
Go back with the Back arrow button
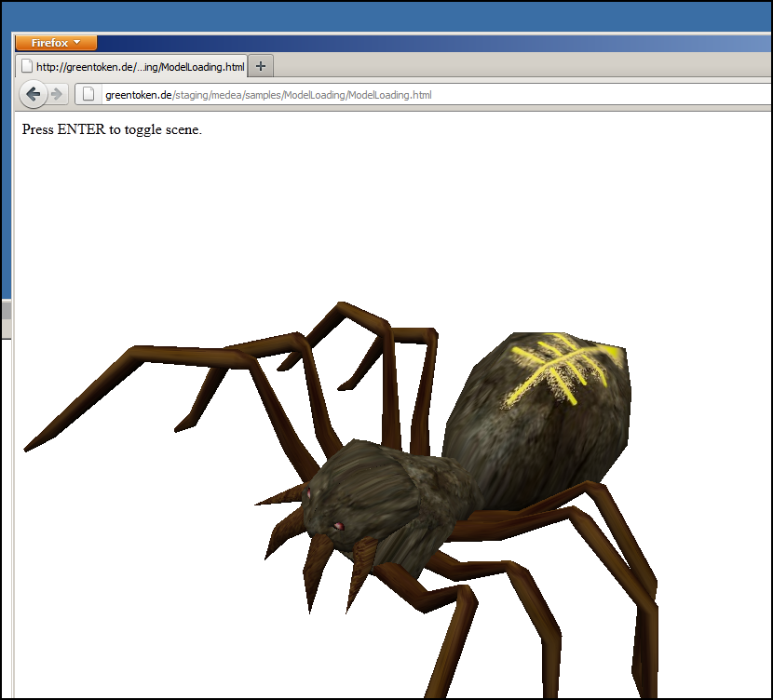click(x=34, y=94)
